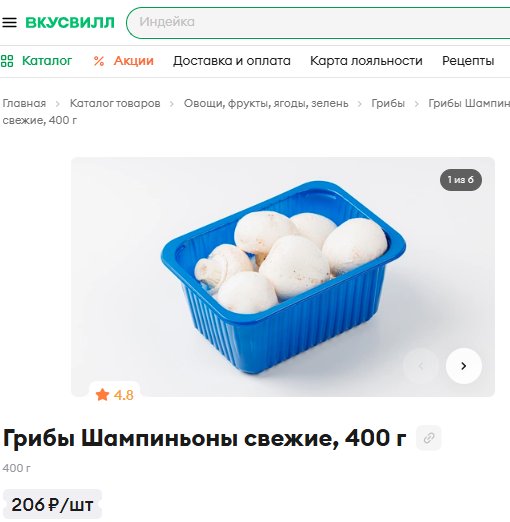Open Овощи, фрукты, ягоды, зелень breadcrumb
Screen dimensions: 510x522
266,104
